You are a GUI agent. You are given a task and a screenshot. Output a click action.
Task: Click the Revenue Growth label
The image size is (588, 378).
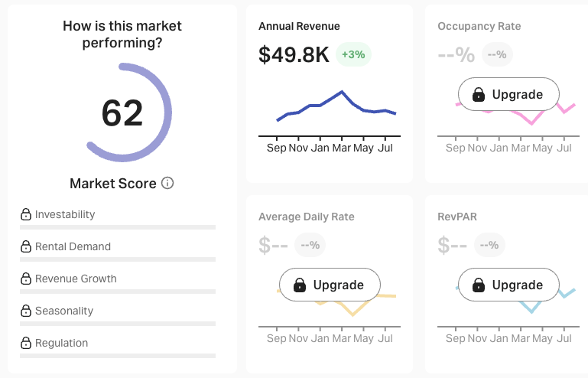[x=76, y=279]
